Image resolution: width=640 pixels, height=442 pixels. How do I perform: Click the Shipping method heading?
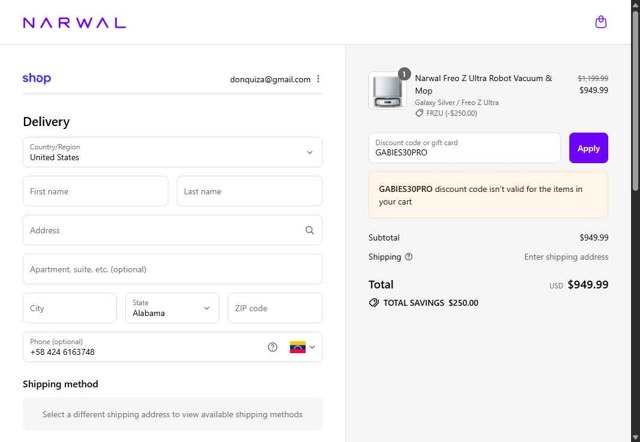pos(60,384)
